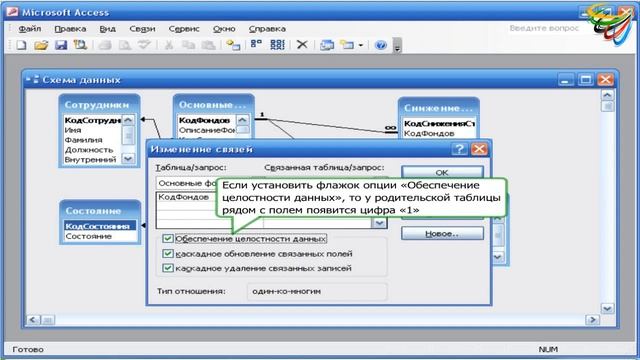Open the Окно menu

coord(224,29)
